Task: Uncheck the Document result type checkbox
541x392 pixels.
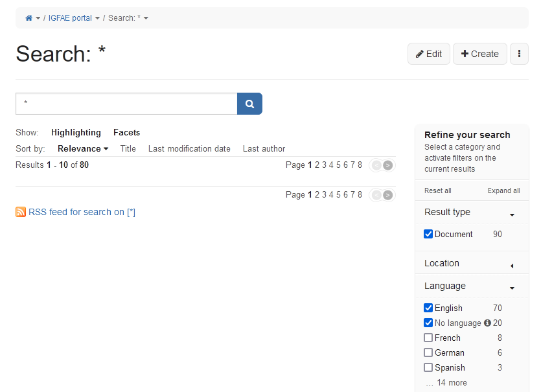Action: tap(428, 234)
